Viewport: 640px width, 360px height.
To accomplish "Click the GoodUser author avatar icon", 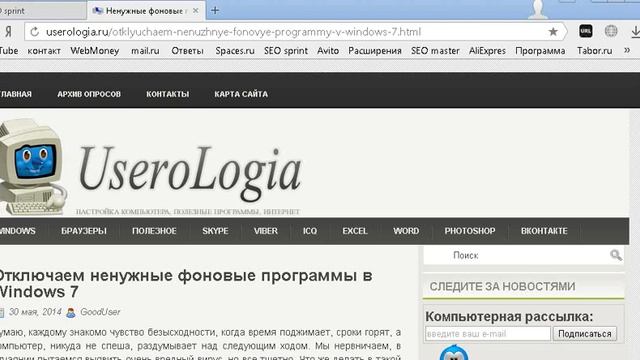I will pyautogui.click(x=71, y=313).
